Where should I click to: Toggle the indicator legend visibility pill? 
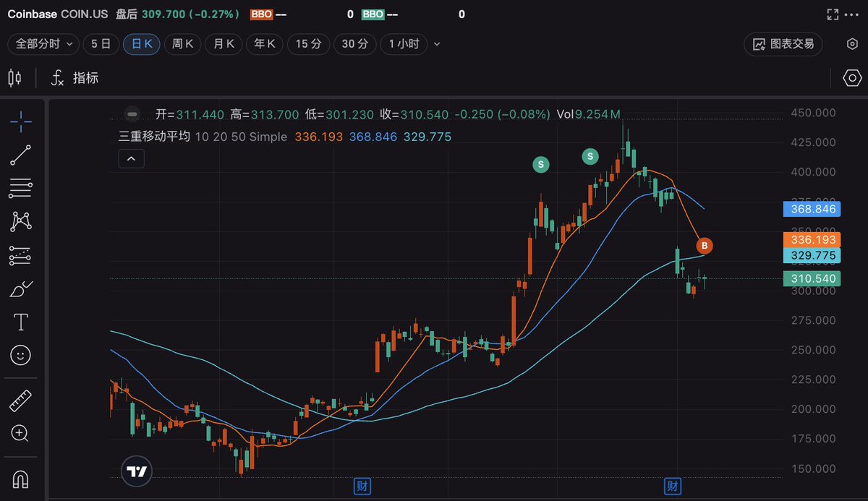click(132, 114)
